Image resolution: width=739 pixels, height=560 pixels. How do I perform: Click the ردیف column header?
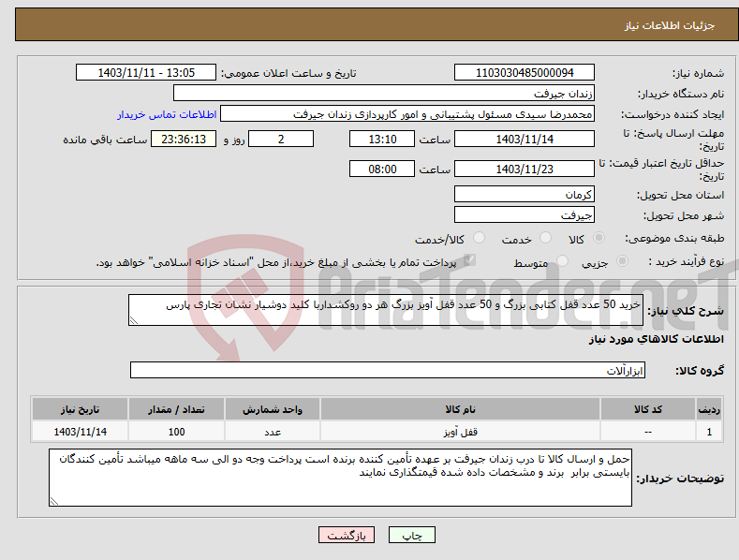(x=709, y=409)
